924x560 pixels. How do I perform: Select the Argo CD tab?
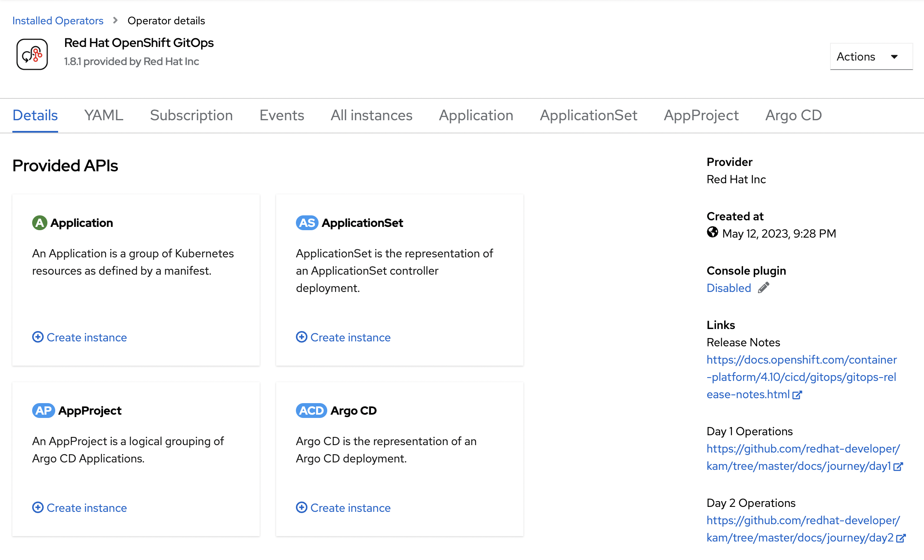tap(793, 115)
